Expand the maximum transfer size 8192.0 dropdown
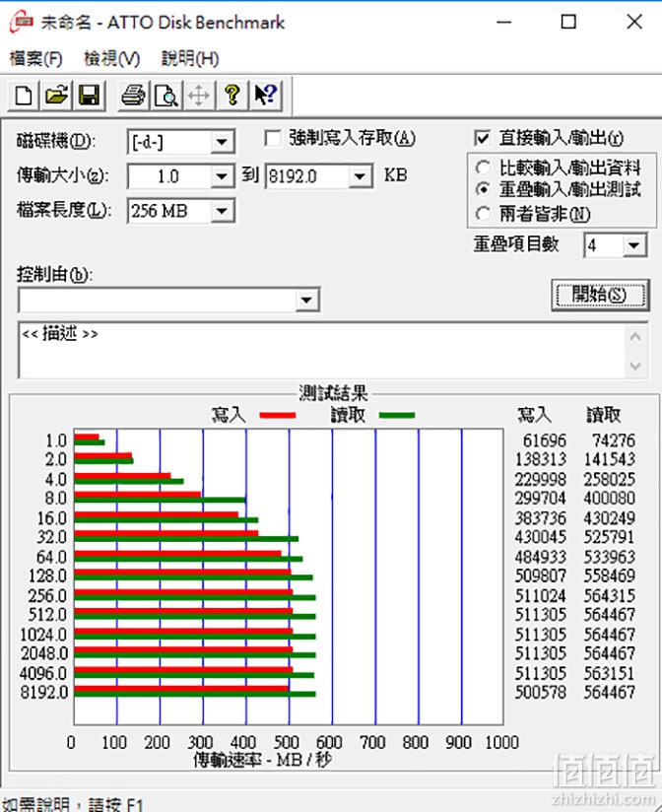Viewport: 662px width, 812px height. click(x=360, y=176)
